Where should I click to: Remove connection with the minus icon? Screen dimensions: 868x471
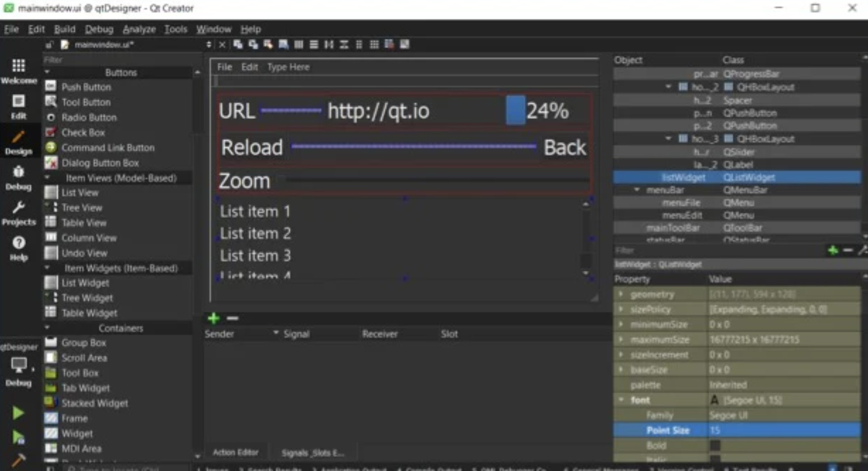(232, 318)
